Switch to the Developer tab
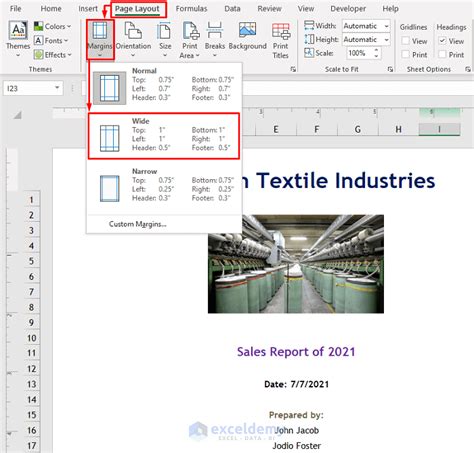This screenshot has height=453, width=474. pos(348,9)
